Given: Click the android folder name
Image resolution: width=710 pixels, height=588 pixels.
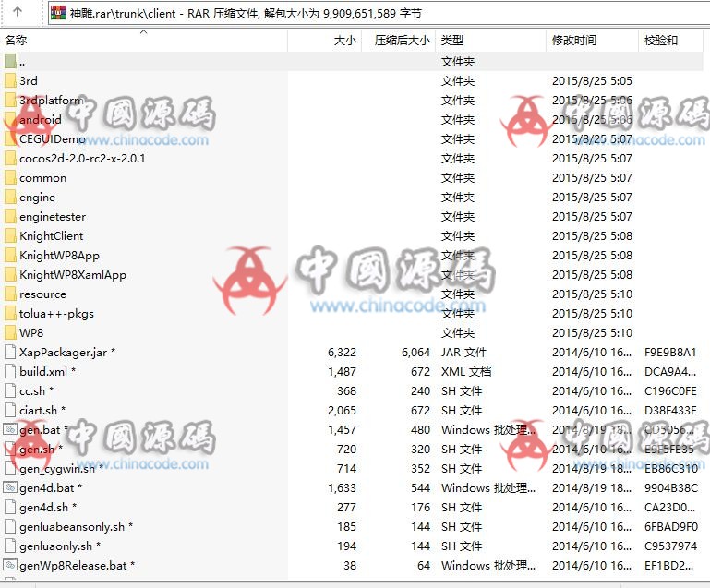Looking at the screenshot, I should click(41, 119).
